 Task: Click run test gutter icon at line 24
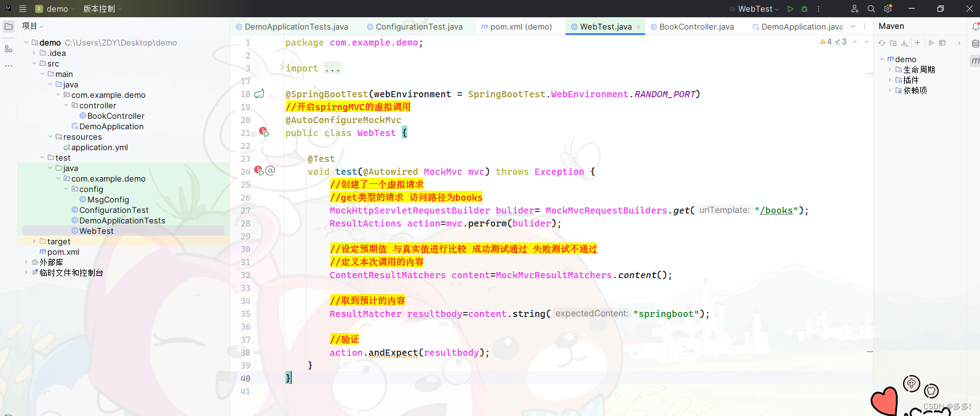259,171
